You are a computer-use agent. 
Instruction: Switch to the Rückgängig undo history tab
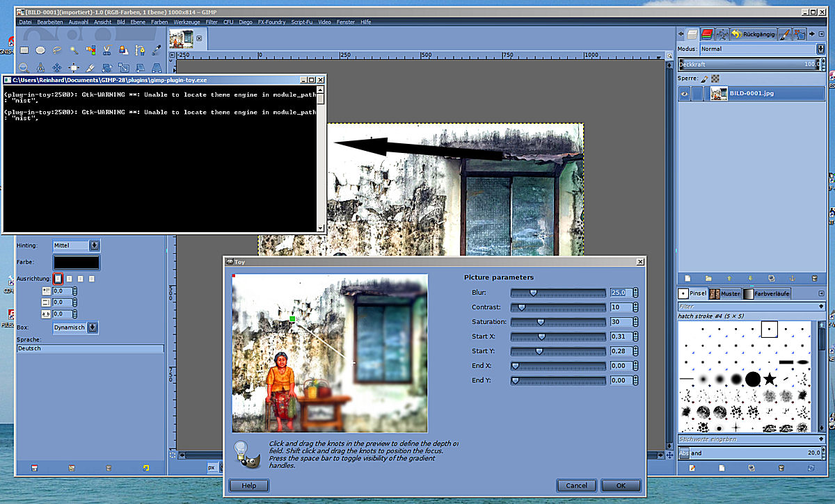pos(752,33)
